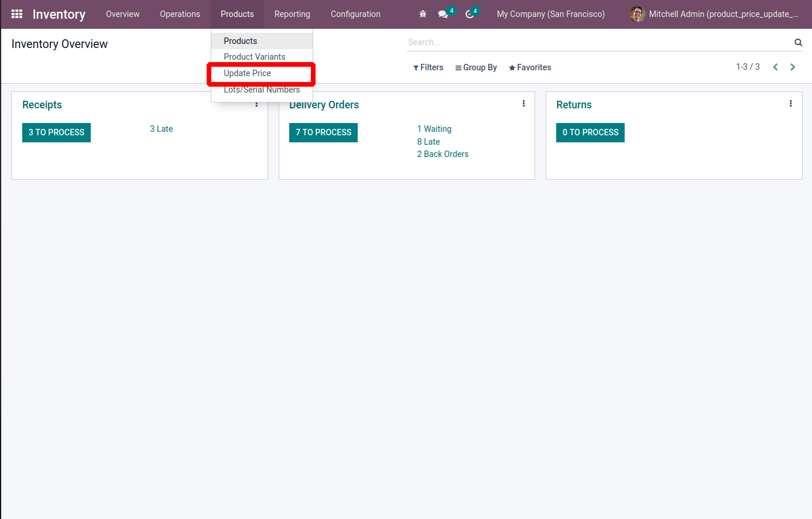Viewport: 812px width, 519px height.
Task: Open the Group By dropdown
Action: (x=476, y=67)
